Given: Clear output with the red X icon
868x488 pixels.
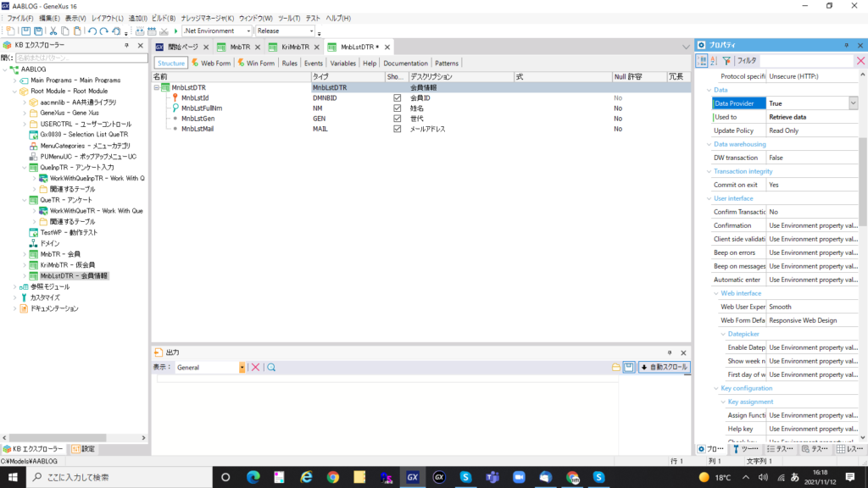Looking at the screenshot, I should [255, 368].
